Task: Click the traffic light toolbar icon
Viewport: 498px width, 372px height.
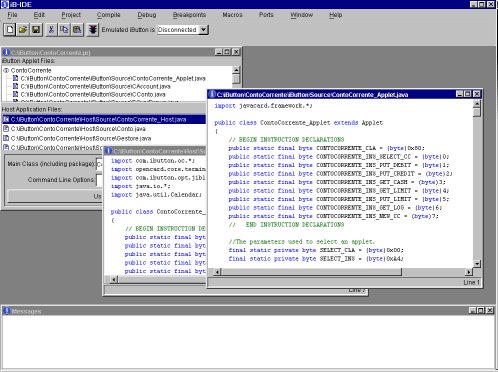Action: click(93, 30)
